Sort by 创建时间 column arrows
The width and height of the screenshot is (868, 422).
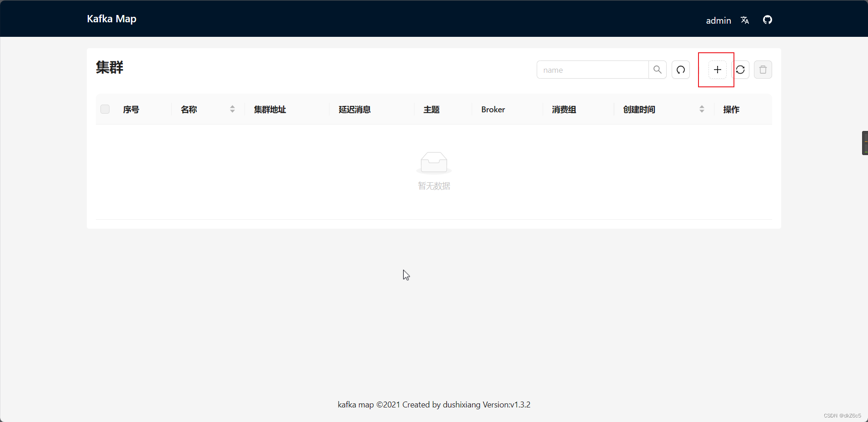click(702, 109)
